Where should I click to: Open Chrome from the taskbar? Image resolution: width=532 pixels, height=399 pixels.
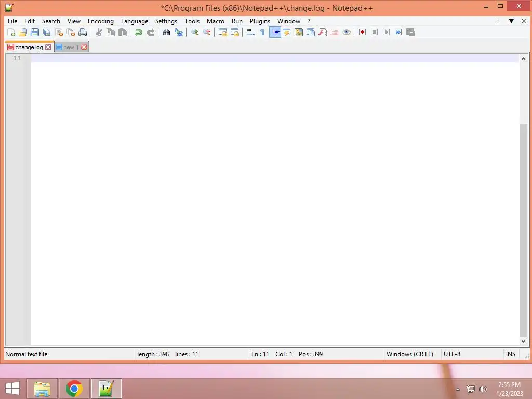(x=74, y=389)
